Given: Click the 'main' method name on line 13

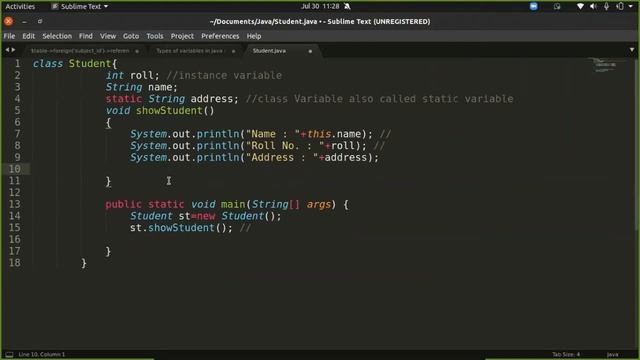Looking at the screenshot, I should point(233,204).
